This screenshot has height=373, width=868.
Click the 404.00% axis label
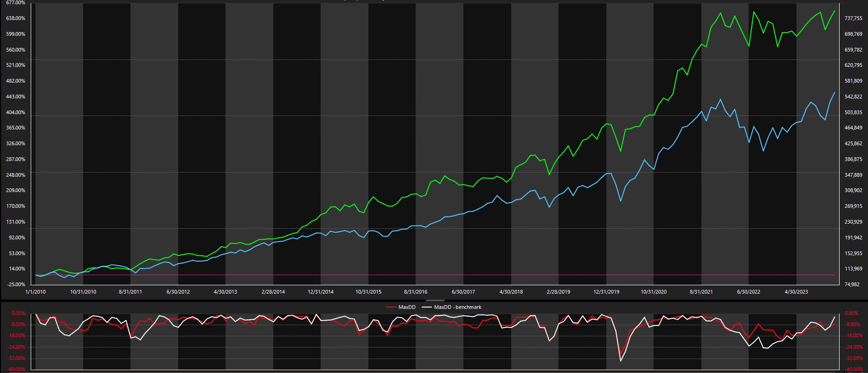16,113
